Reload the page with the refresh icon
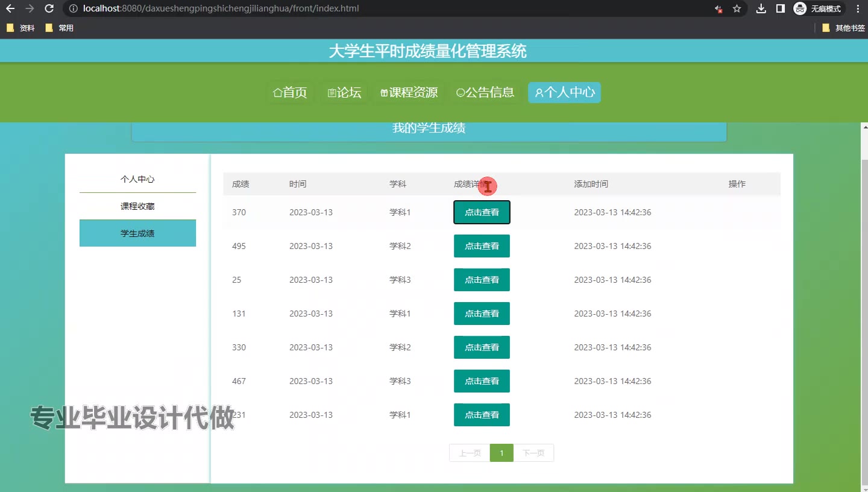868x492 pixels. [x=49, y=8]
